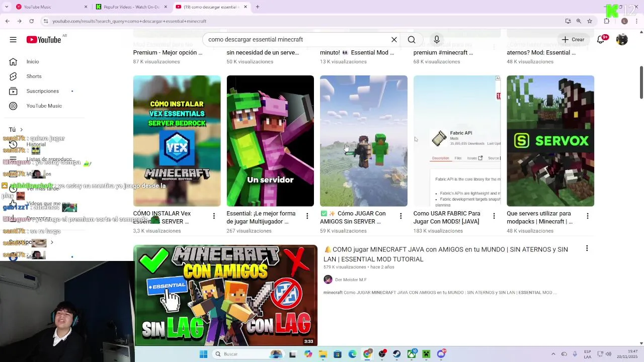Run the search with the magnifier button

pos(412,40)
